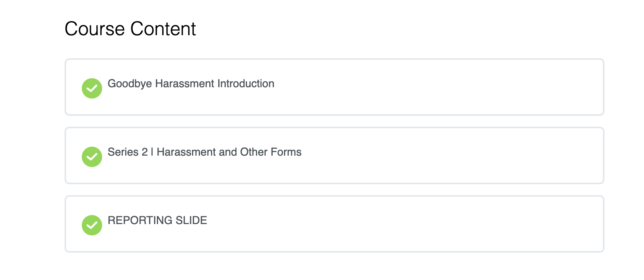The height and width of the screenshot is (280, 644).
Task: Open the REPORTING SLIDE lesson
Action: (x=157, y=221)
